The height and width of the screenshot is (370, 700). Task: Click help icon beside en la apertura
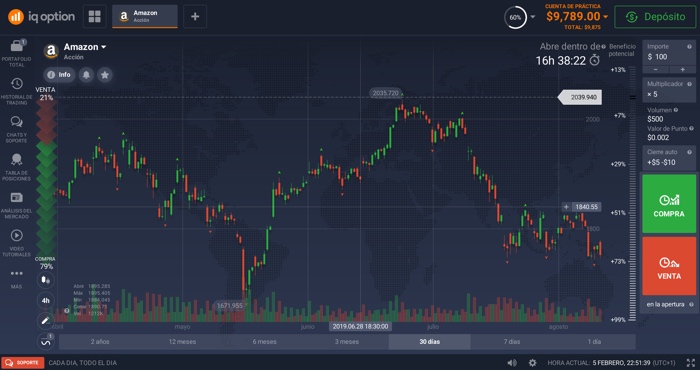coord(691,304)
